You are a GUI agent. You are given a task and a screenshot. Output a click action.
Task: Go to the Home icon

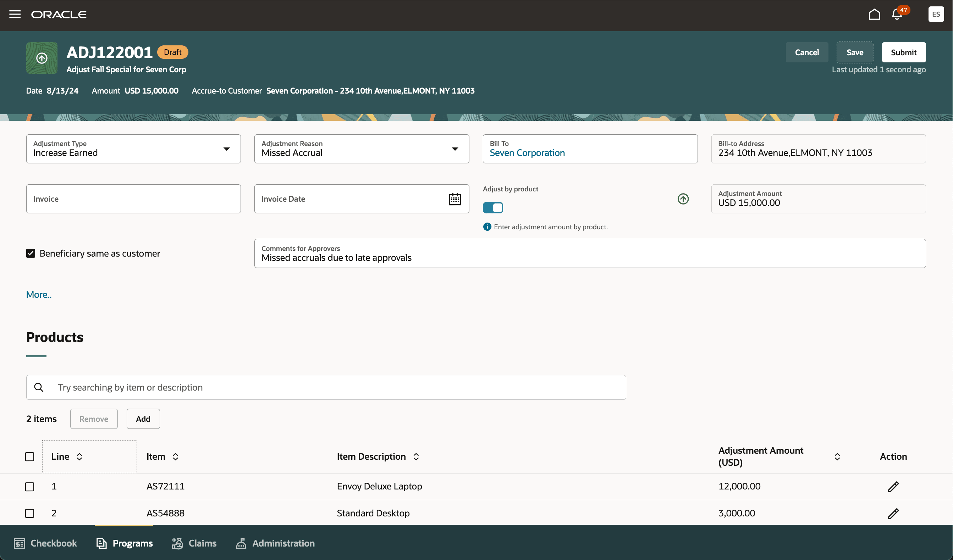874,15
